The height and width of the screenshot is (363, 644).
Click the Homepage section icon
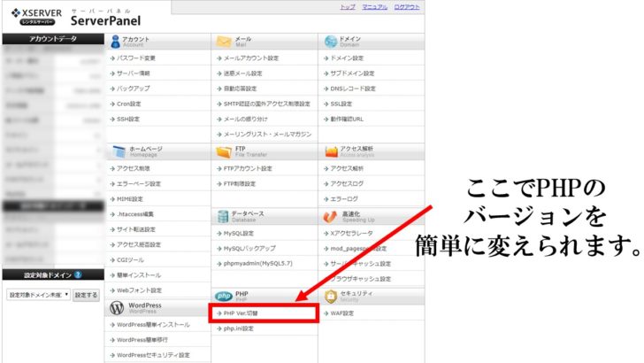click(119, 151)
